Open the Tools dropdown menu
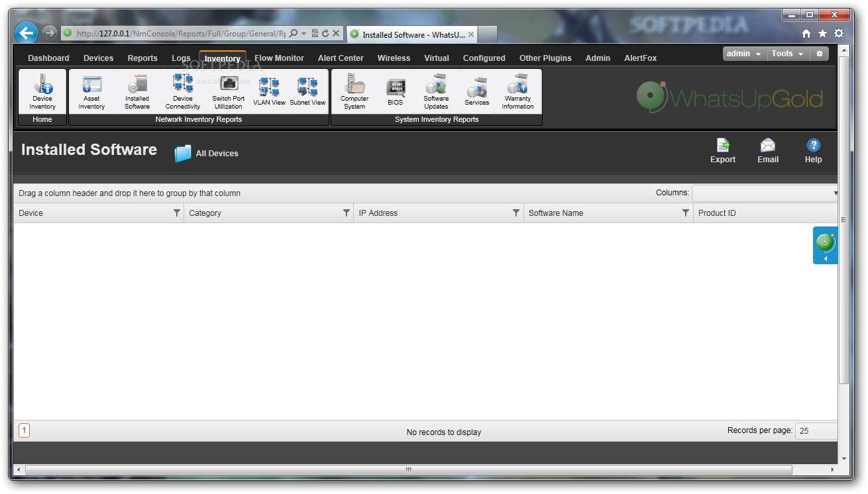The image size is (868, 494). tap(788, 54)
